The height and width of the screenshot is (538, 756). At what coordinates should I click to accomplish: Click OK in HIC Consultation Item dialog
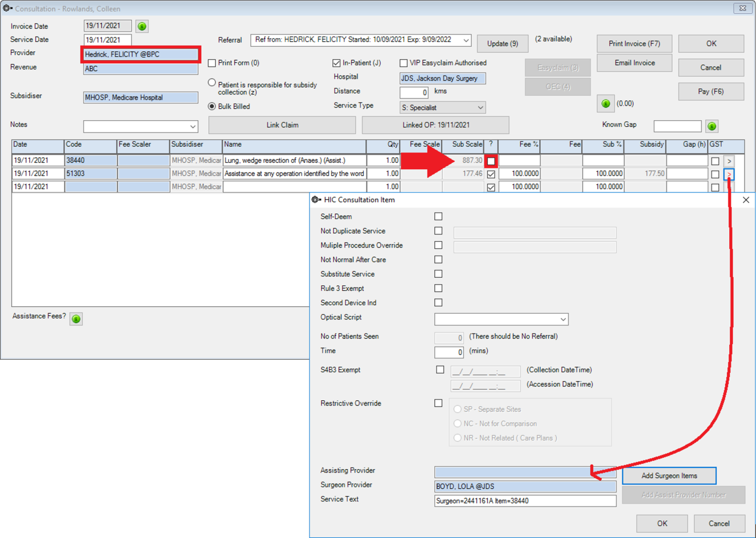662,524
